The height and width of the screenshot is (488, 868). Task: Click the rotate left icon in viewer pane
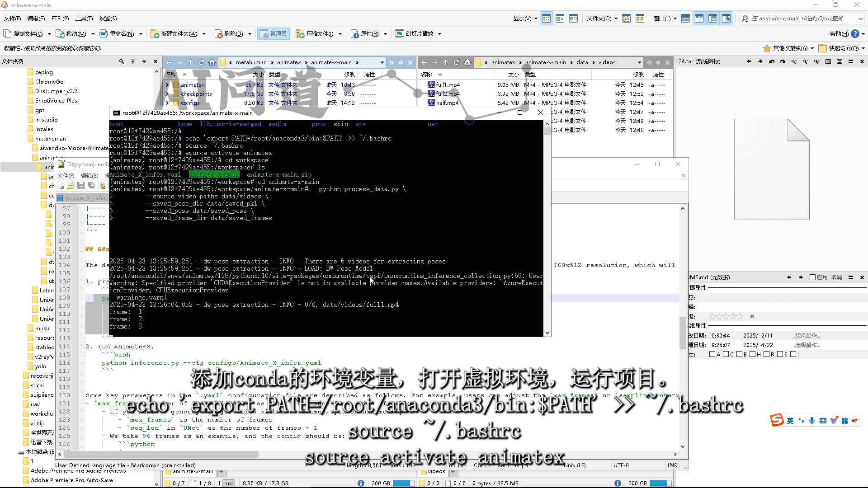pos(772,61)
